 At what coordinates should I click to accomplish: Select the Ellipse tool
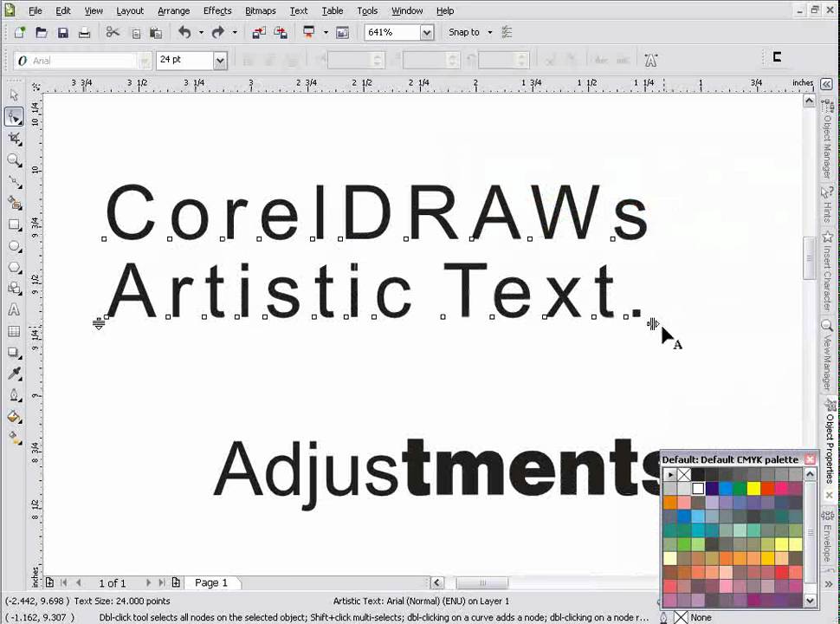pyautogui.click(x=14, y=246)
